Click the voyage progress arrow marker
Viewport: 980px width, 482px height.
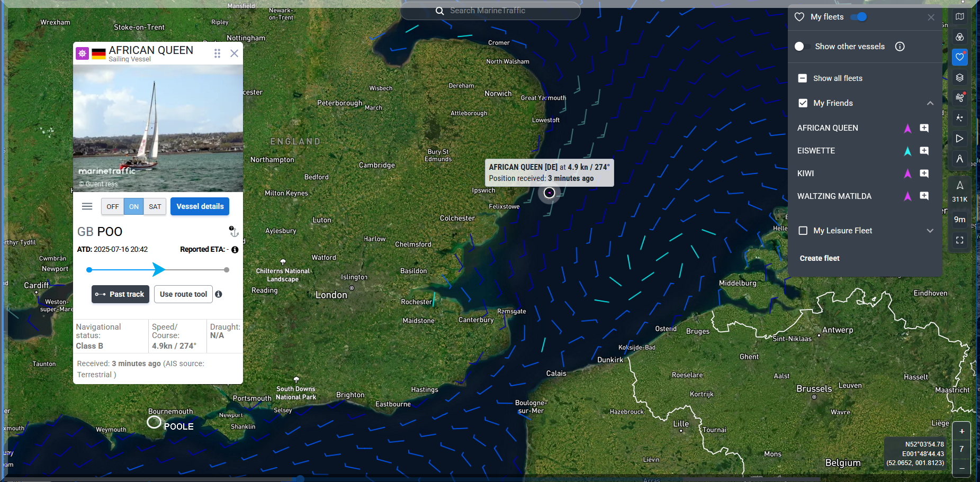click(158, 270)
